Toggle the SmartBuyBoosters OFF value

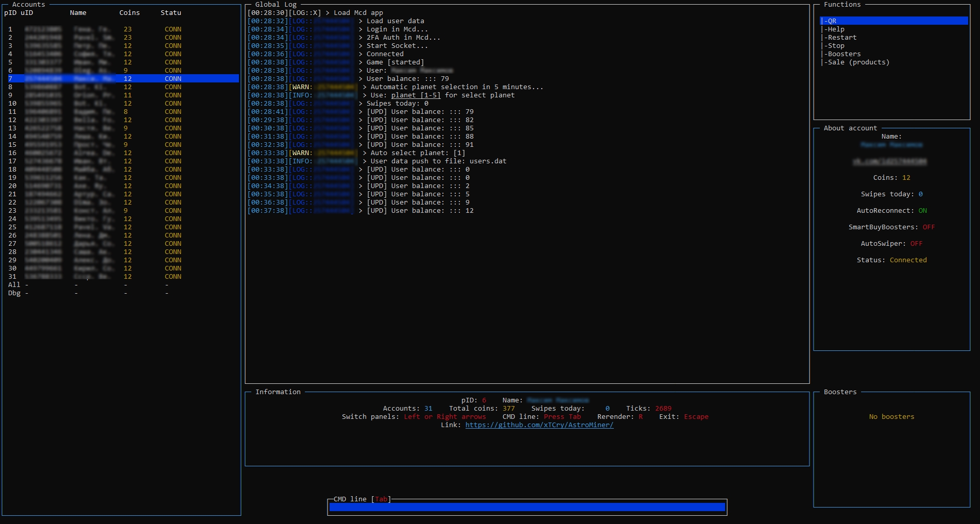click(929, 227)
